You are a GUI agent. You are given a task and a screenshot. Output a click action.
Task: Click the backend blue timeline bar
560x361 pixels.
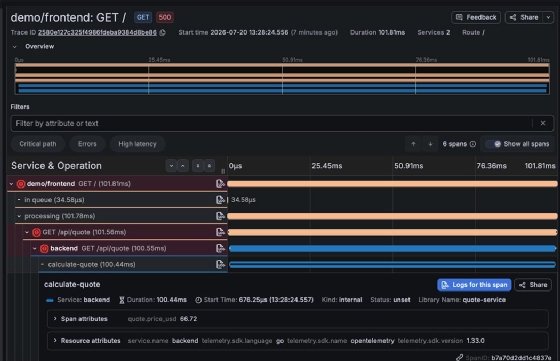pos(392,249)
